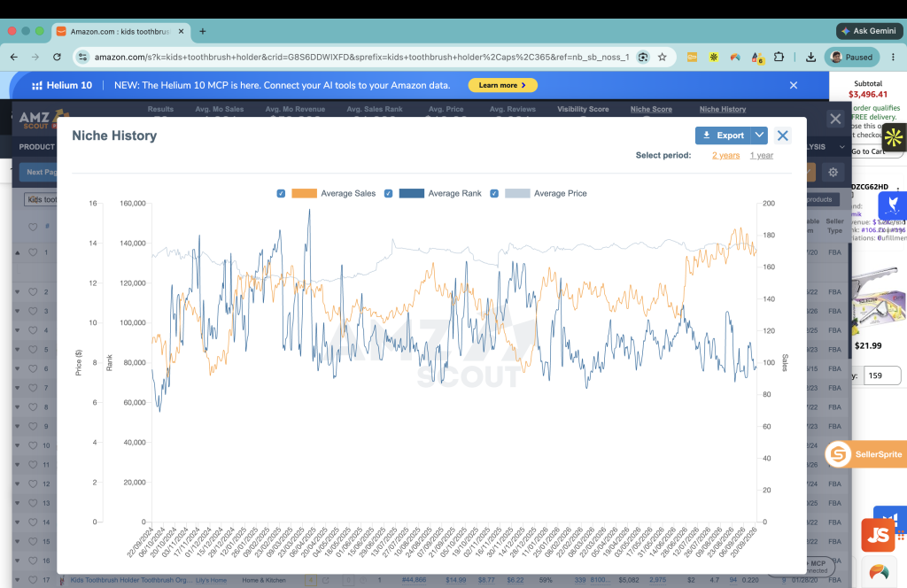The image size is (907, 588).
Task: Select the 2 years period
Action: 726,155
